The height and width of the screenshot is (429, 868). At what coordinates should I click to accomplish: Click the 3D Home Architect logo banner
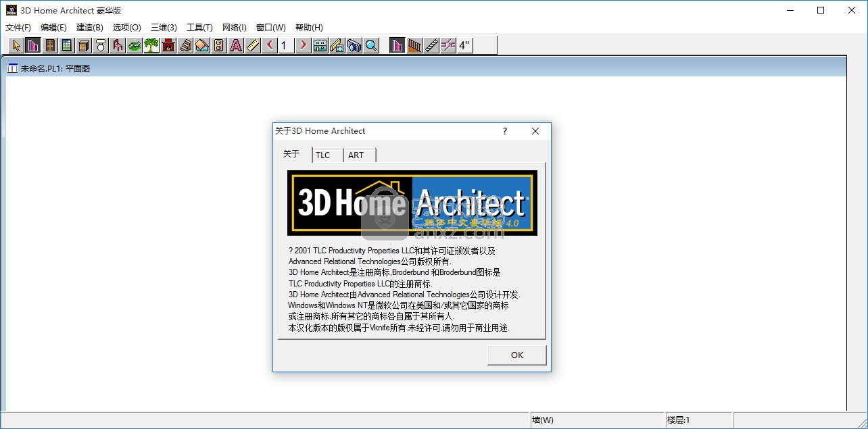click(412, 203)
